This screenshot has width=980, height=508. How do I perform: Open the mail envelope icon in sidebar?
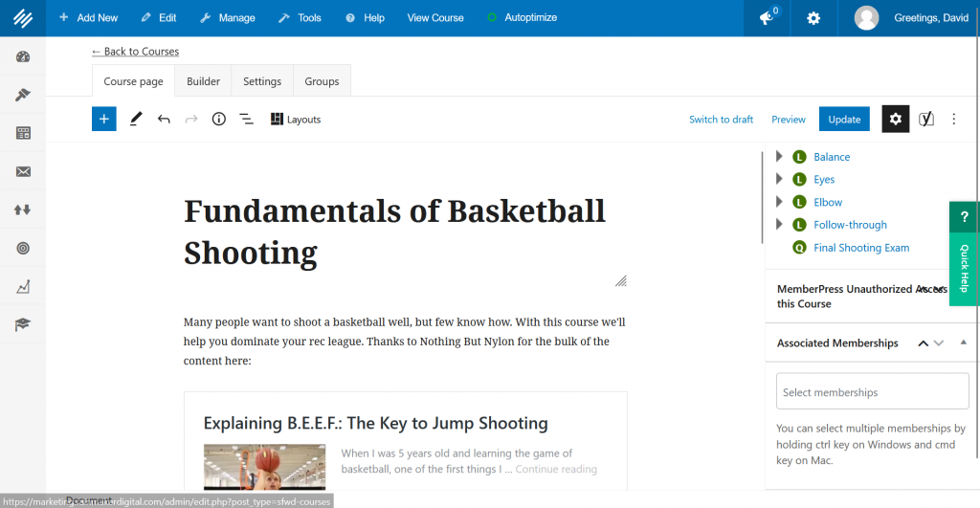pos(23,171)
